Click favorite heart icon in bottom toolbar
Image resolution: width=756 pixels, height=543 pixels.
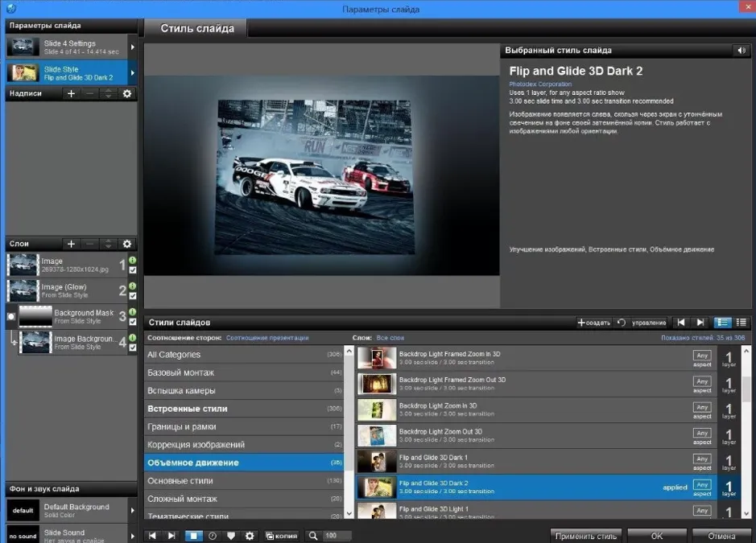(231, 536)
